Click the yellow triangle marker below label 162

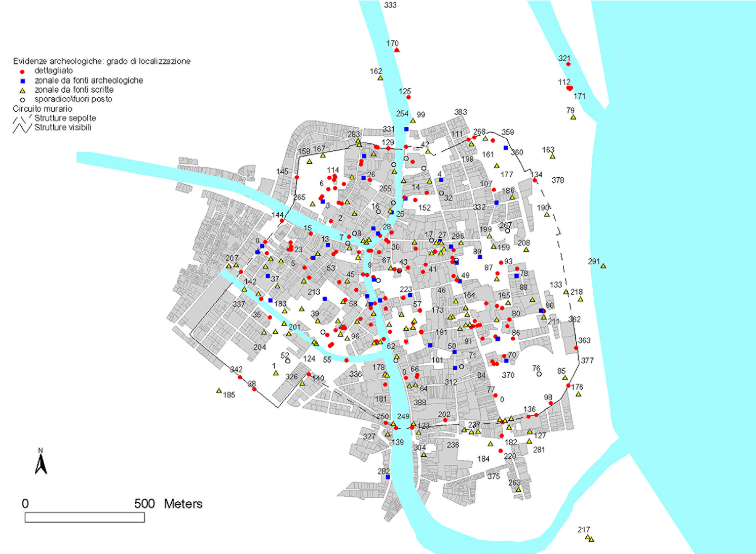(380, 77)
